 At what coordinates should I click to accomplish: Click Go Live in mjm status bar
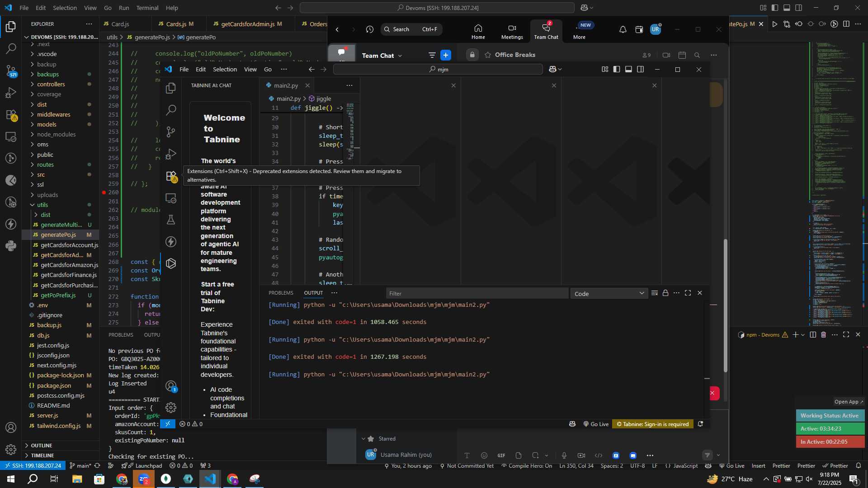tap(596, 424)
